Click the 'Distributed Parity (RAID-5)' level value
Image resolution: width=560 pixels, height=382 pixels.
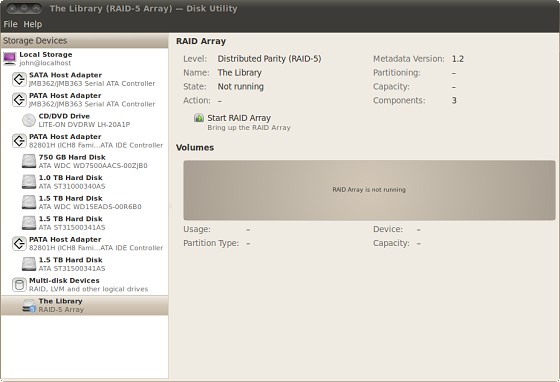click(x=269, y=59)
